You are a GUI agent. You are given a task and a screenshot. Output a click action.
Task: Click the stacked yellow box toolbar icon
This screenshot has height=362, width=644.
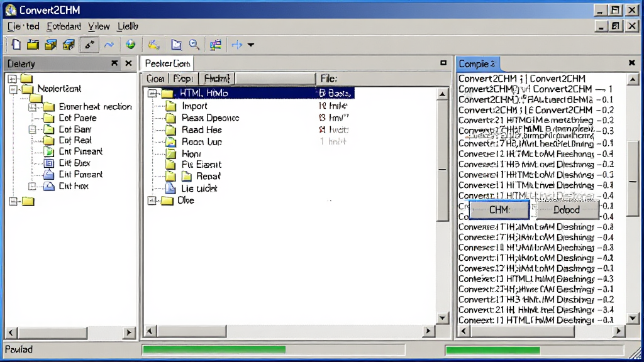tap(50, 45)
